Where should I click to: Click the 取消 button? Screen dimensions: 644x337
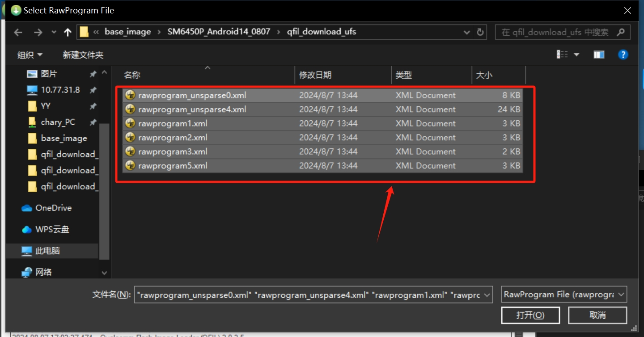[597, 315]
